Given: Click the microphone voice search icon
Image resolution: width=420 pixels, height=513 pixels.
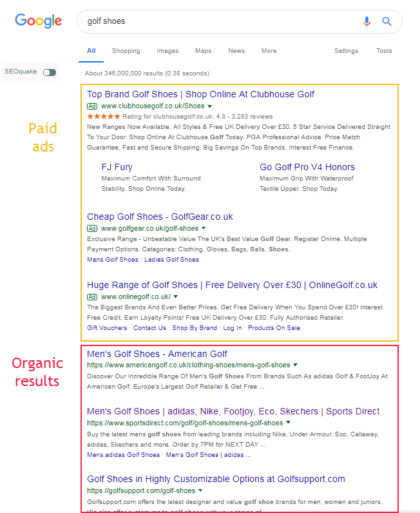Looking at the screenshot, I should pyautogui.click(x=367, y=21).
